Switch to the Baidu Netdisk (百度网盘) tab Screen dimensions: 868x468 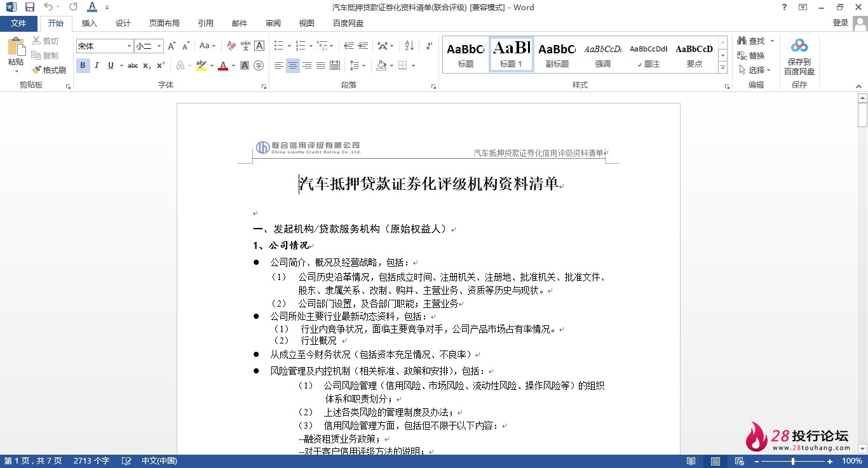(x=348, y=23)
